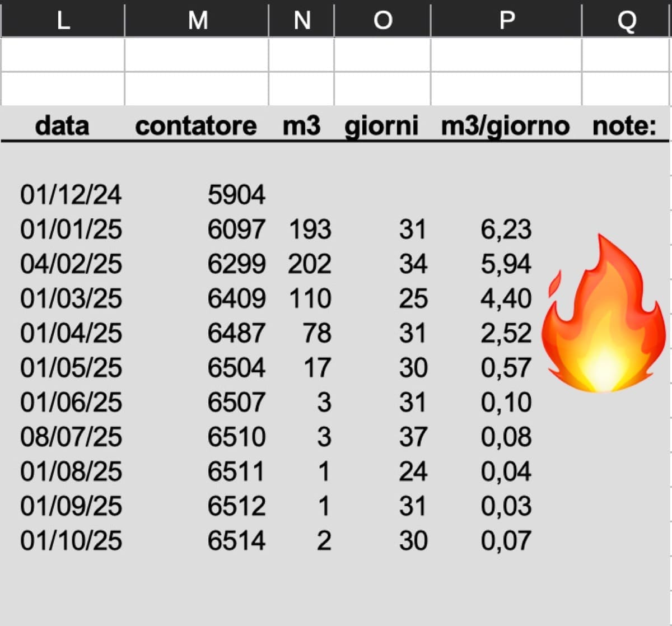Click the 'data' header cell
The height and width of the screenshot is (626, 672).
point(62,125)
